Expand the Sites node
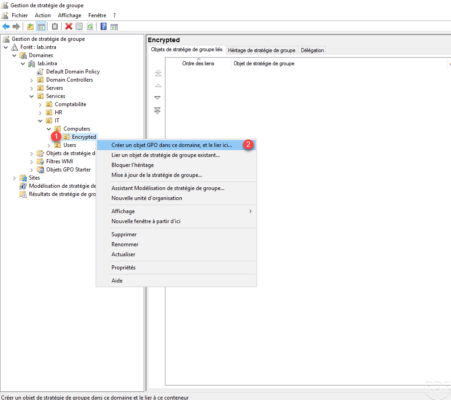The height and width of the screenshot is (400, 451). pyautogui.click(x=14, y=178)
